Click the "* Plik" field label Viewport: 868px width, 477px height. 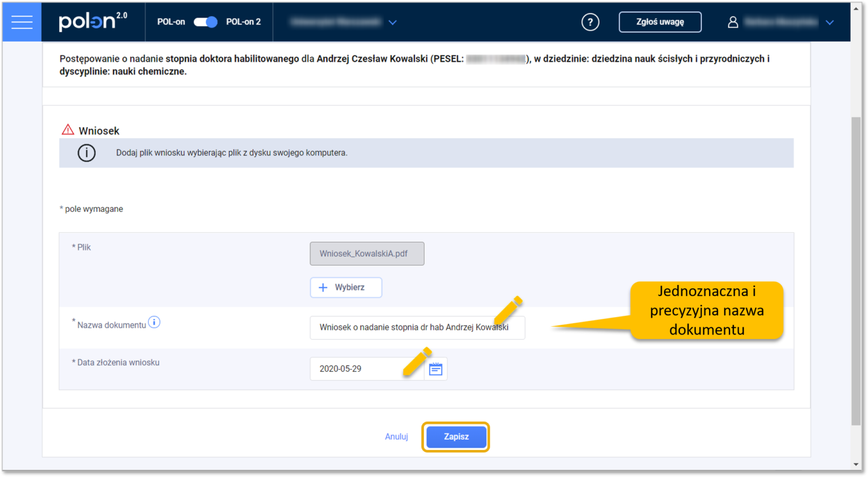[81, 247]
